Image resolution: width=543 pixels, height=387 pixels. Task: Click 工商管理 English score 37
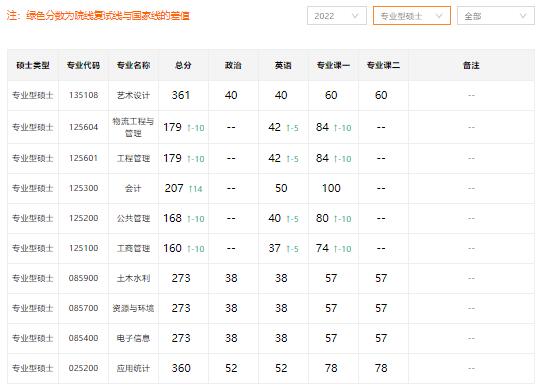pos(275,248)
